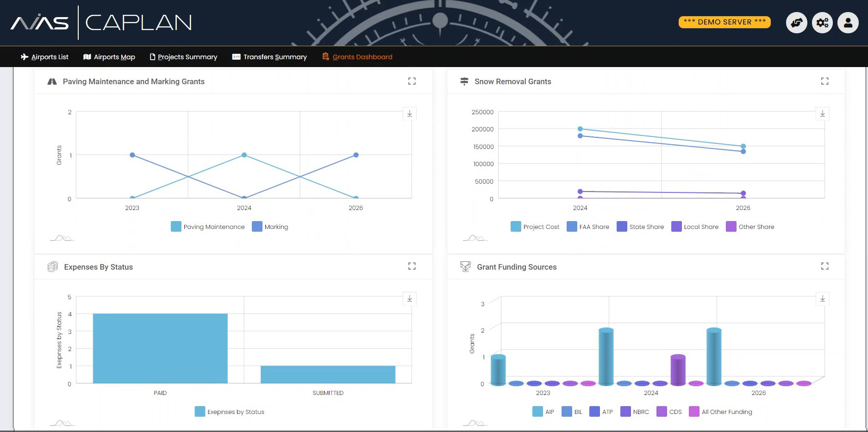This screenshot has height=432, width=868.
Task: Expand Paving Maintenance and Marking Grants fullscreen
Action: pyautogui.click(x=412, y=81)
